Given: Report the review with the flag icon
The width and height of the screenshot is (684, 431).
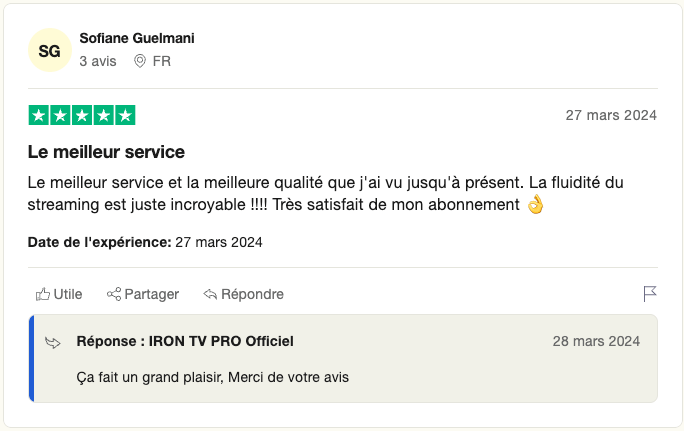Looking at the screenshot, I should pyautogui.click(x=650, y=293).
